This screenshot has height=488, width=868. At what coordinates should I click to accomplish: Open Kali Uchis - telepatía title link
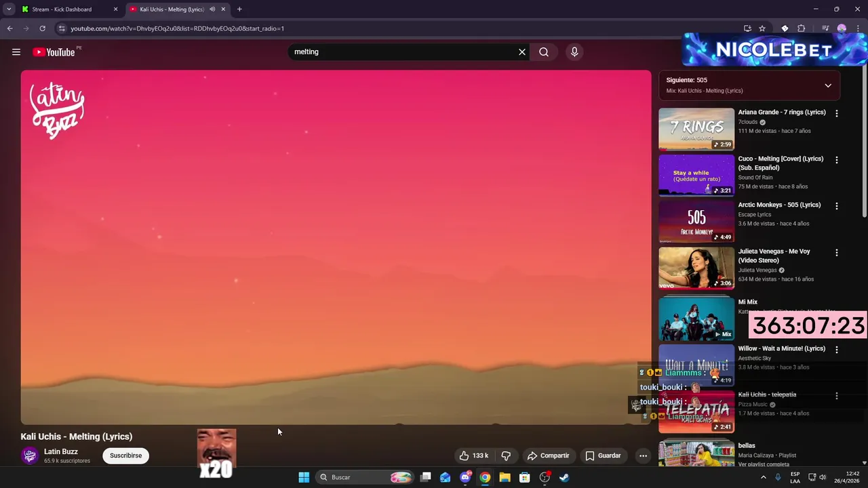(767, 394)
